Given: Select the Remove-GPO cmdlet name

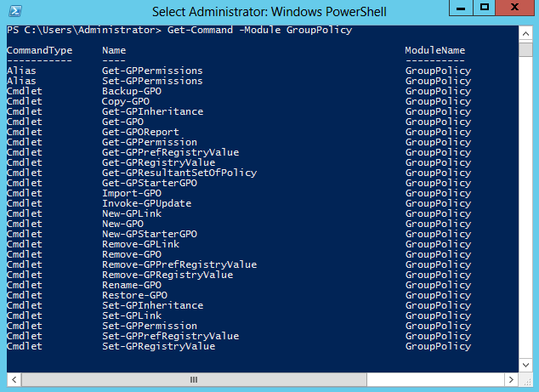Looking at the screenshot, I should tap(132, 254).
